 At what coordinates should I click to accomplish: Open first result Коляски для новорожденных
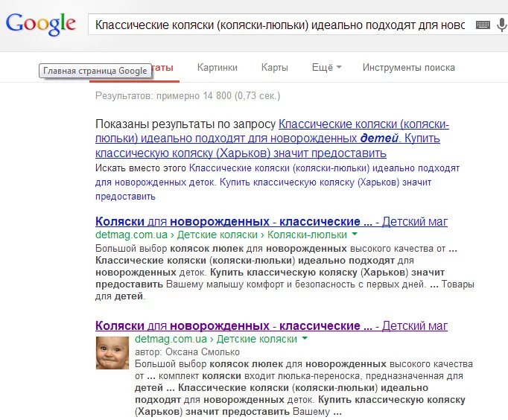[271, 221]
